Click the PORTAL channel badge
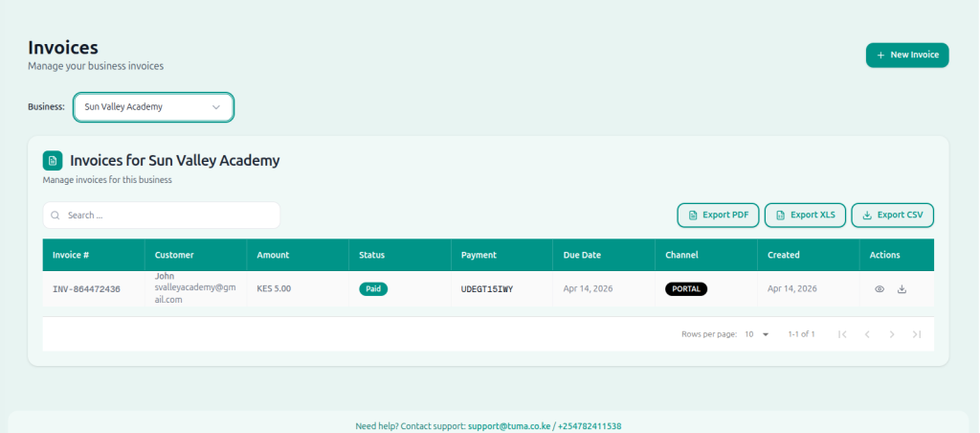980x433 pixels. pos(686,289)
